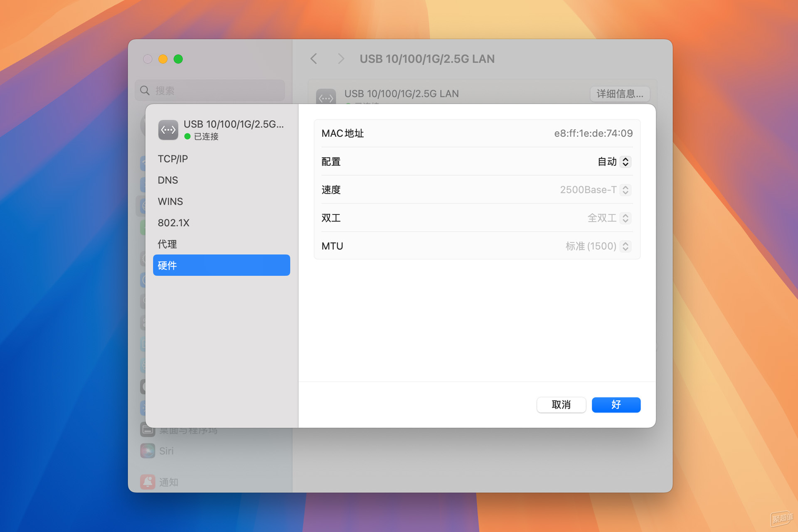The width and height of the screenshot is (798, 532).
Task: Click the USB 10/100/1G/2.5G LAN window title
Action: pos(427,59)
